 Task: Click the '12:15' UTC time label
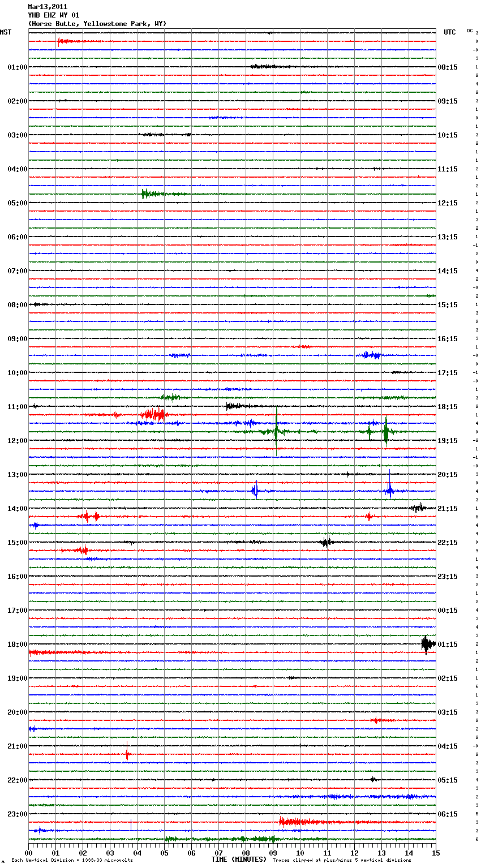pyautogui.click(x=448, y=203)
